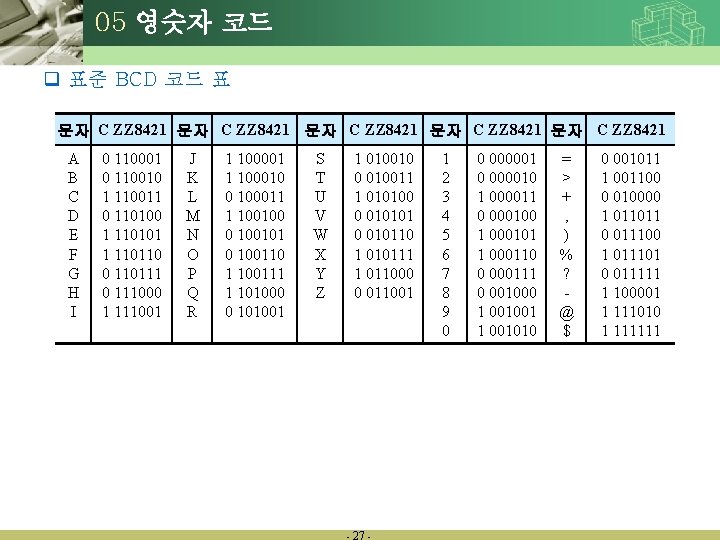The width and height of the screenshot is (720, 540).
Task: Select code "1 110110" for letter F
Action: click(132, 254)
